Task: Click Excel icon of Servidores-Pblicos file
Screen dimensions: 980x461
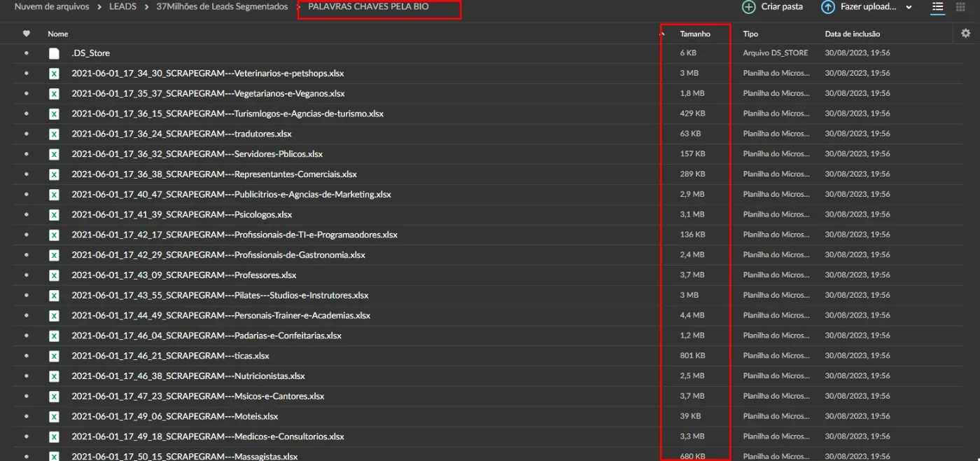Action: [x=54, y=154]
